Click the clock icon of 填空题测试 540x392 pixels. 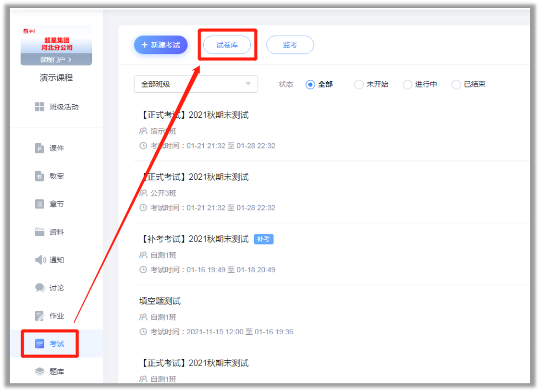pos(143,332)
